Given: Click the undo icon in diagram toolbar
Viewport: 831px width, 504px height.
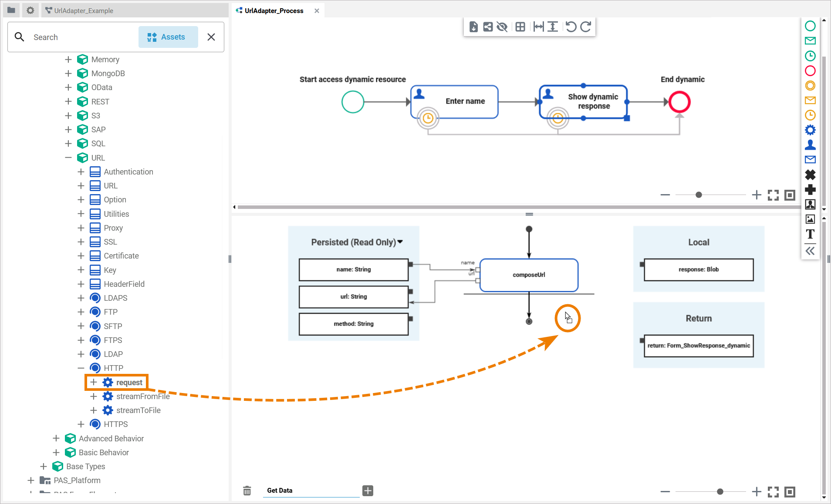Looking at the screenshot, I should pos(571,27).
